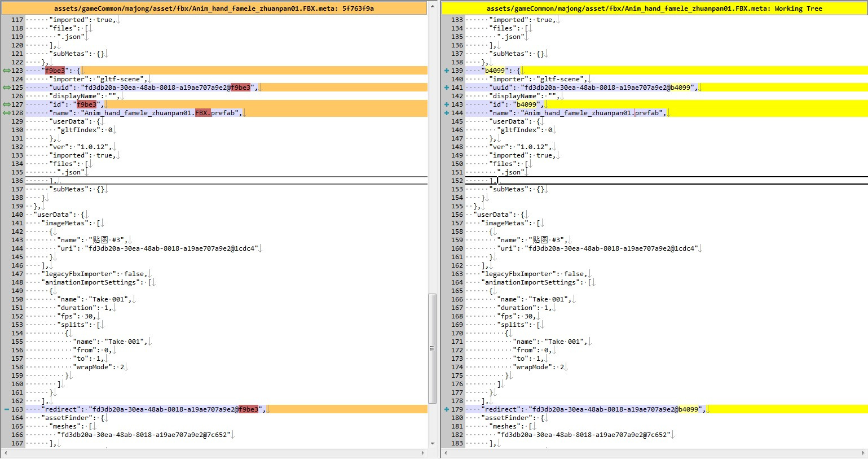
Task: Click the right pane horizontal scroll left arrow
Action: [445, 453]
